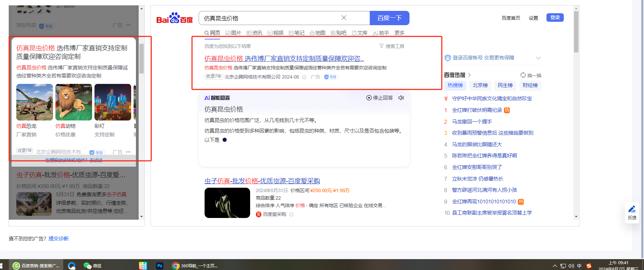Click the mobile preview vertical scrollbar
This screenshot has height=270, width=644.
(141, 58)
